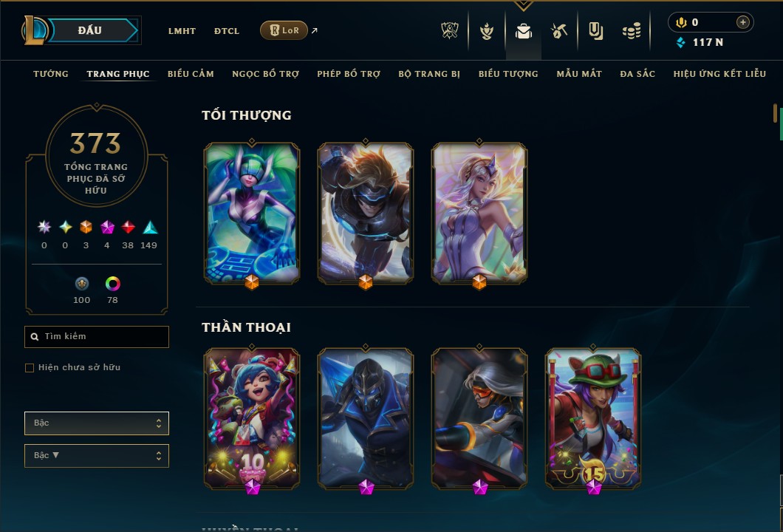783x532 pixels.
Task: Open the Loot inventory icon
Action: click(x=595, y=31)
